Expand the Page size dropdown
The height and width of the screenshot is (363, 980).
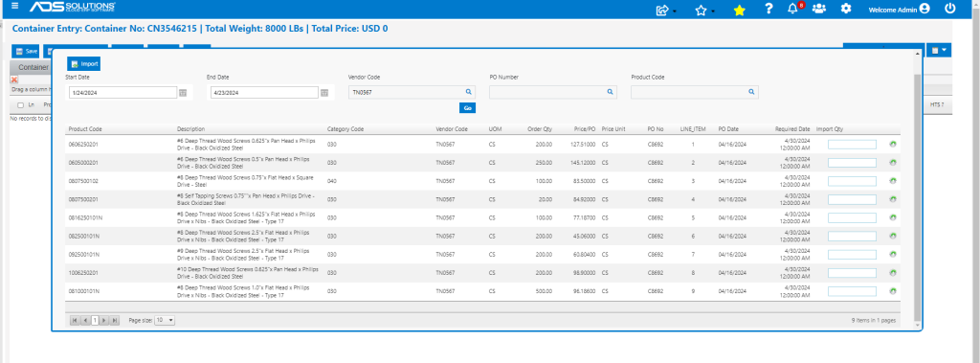pyautogui.click(x=165, y=320)
